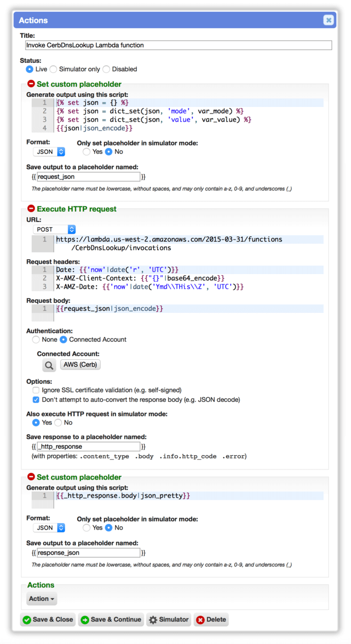Screen dimensions: 351x644
Task: Choose No for executing HTTP request in simulator
Action: 58,423
